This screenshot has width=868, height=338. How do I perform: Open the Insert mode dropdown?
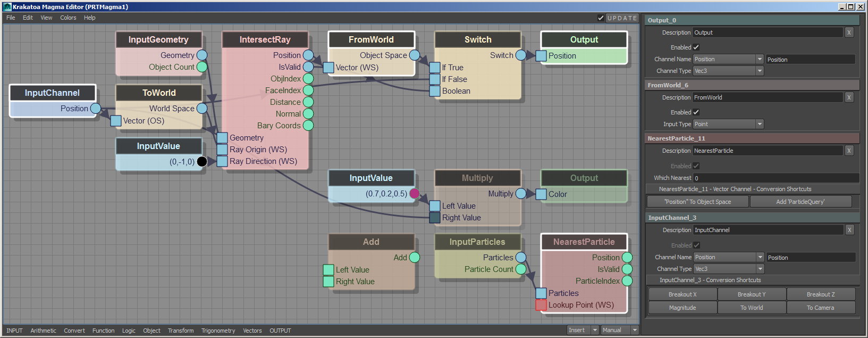point(583,330)
